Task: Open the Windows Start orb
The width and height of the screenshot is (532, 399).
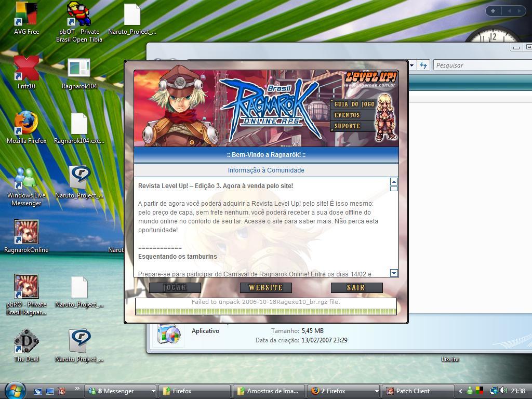Action: tap(15, 390)
